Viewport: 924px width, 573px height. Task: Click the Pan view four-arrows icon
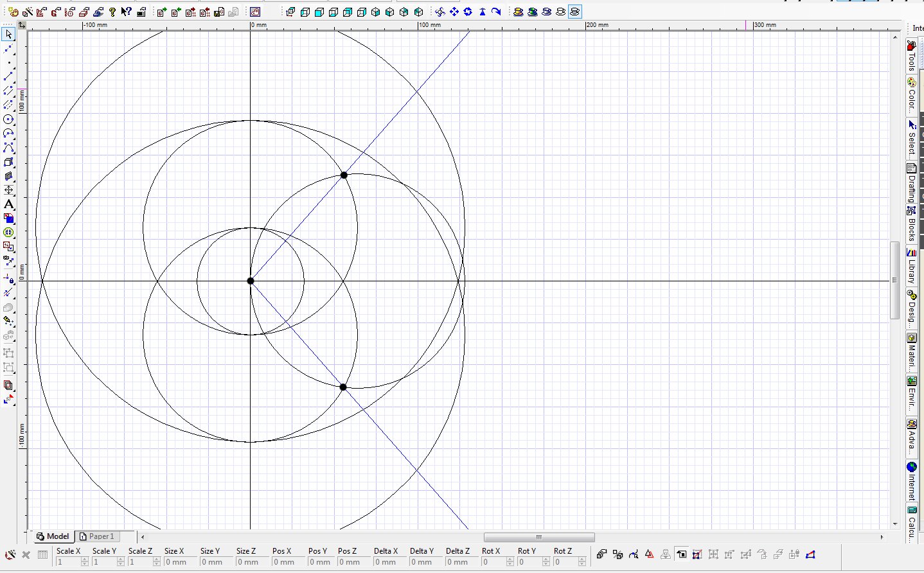pos(454,12)
